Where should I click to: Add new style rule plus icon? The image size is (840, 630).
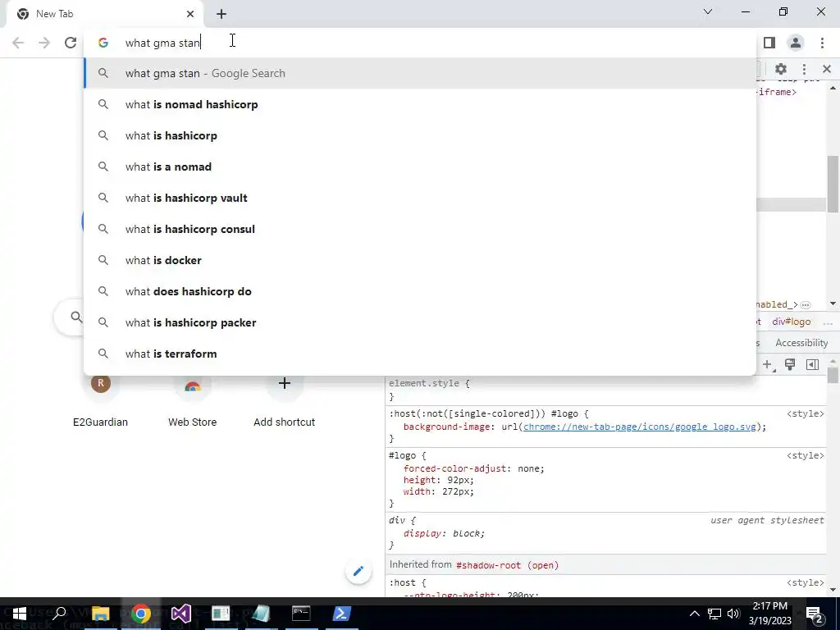tap(768, 365)
